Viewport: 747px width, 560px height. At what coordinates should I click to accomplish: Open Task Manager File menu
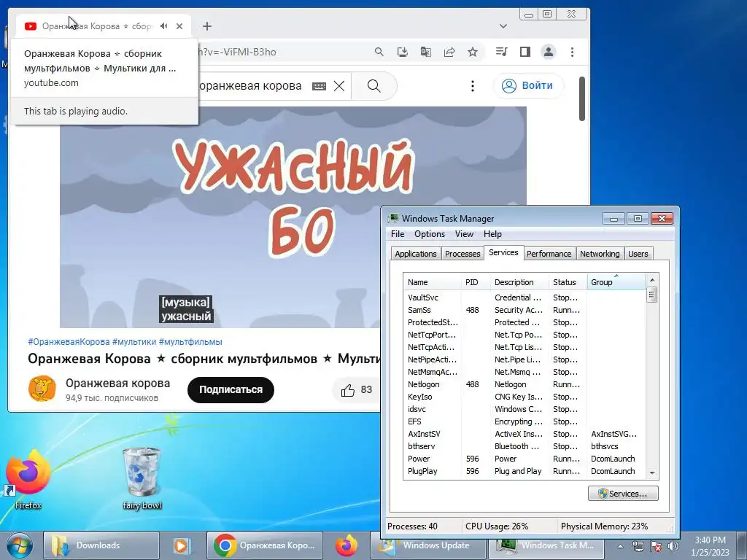pyautogui.click(x=398, y=234)
